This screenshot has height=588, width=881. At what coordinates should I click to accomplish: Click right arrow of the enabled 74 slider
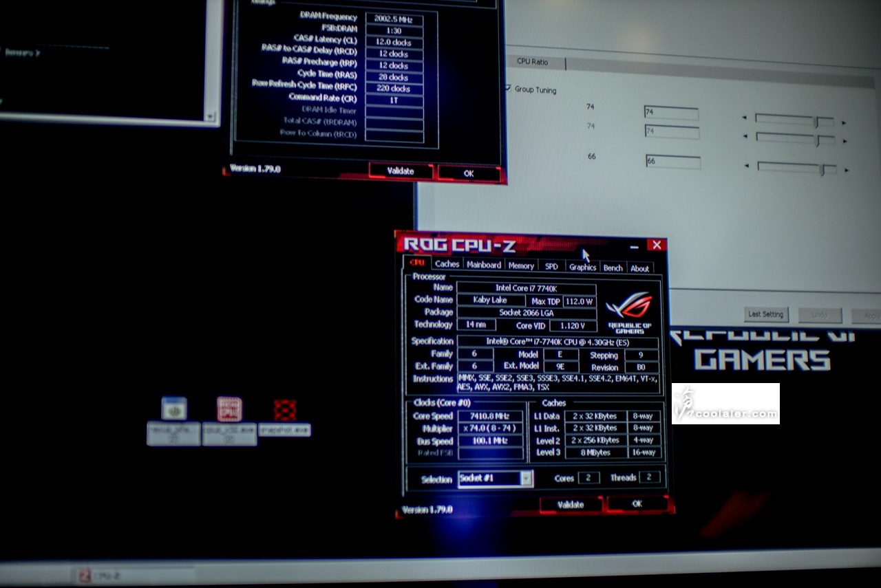[844, 122]
